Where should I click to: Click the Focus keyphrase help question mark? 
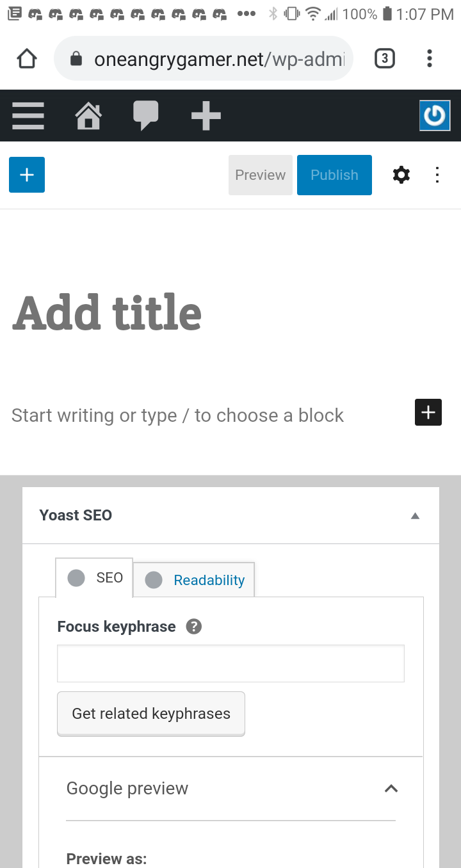194,627
